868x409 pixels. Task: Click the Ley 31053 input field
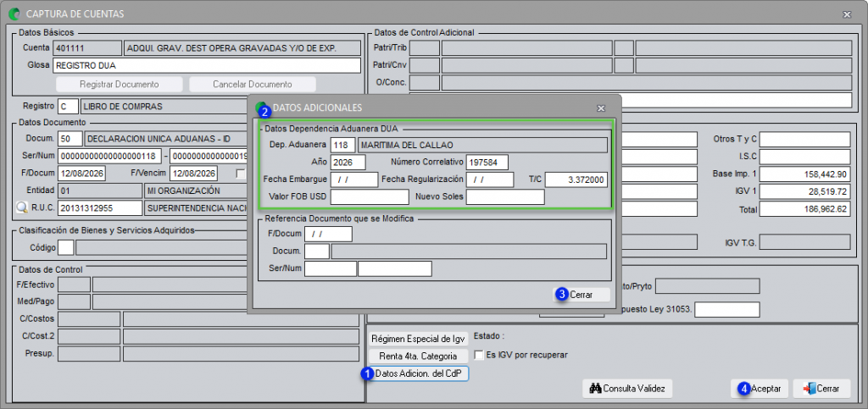[x=726, y=310]
